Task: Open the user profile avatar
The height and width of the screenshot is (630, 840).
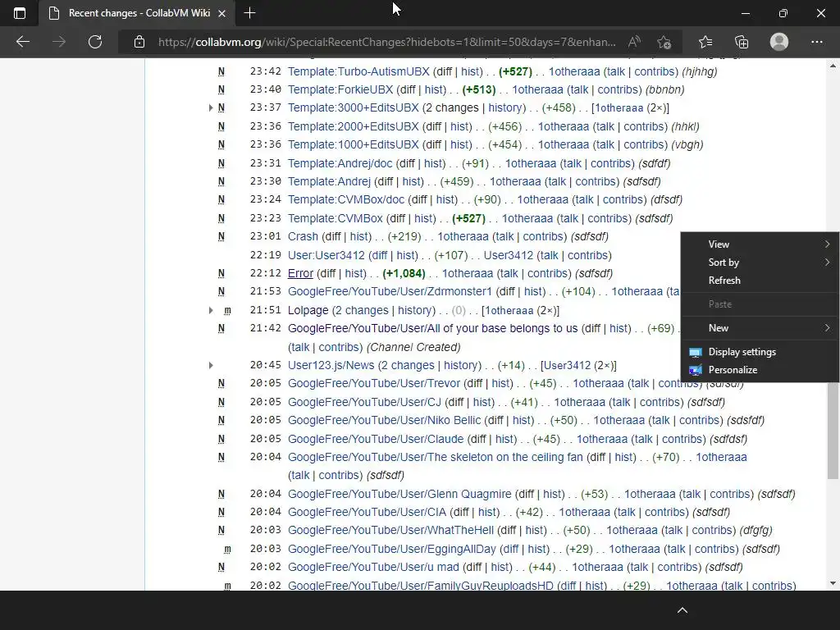Action: click(779, 42)
